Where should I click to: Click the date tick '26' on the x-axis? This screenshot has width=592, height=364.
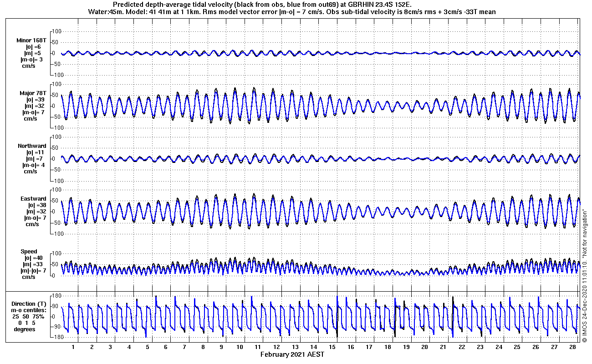[536, 347]
